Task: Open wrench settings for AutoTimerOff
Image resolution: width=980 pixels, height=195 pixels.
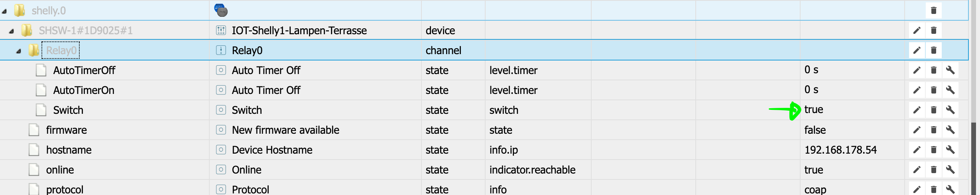Action: tap(950, 70)
